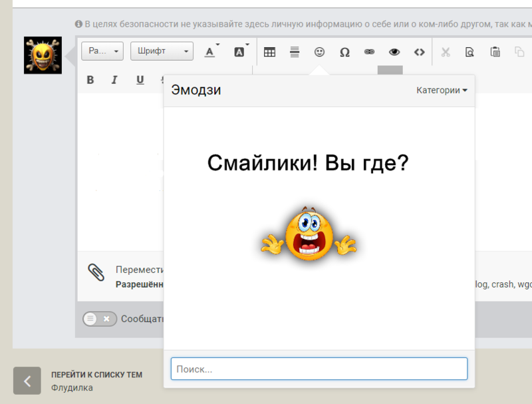
Task: Open the source code editor icon
Action: click(419, 51)
